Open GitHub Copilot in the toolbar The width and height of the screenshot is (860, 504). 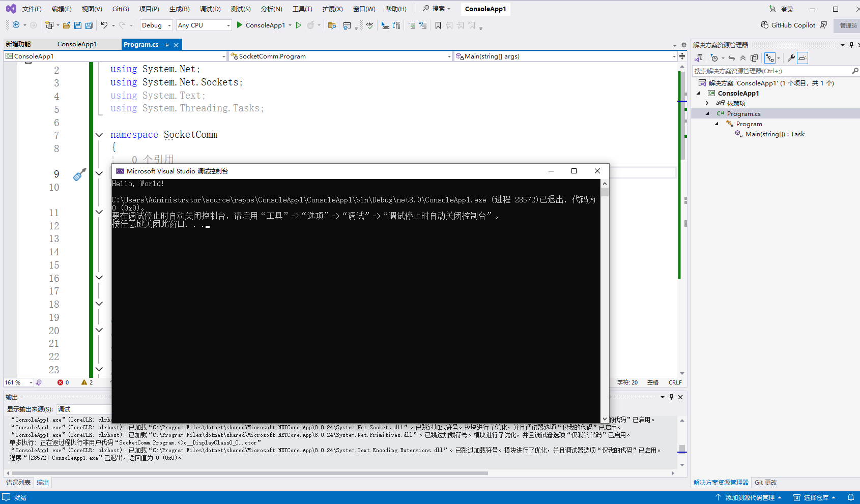(788, 25)
